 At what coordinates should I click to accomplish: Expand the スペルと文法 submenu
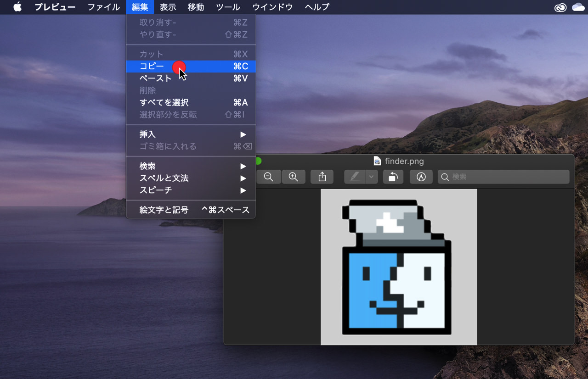coord(191,178)
